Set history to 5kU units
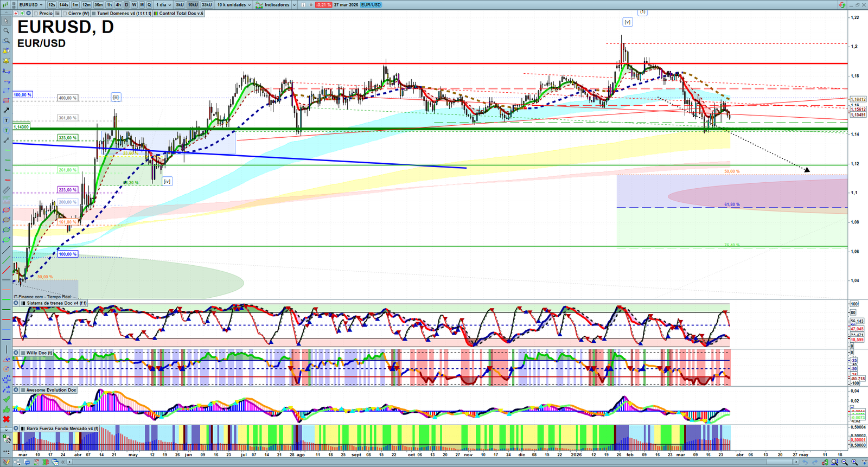 (180, 5)
